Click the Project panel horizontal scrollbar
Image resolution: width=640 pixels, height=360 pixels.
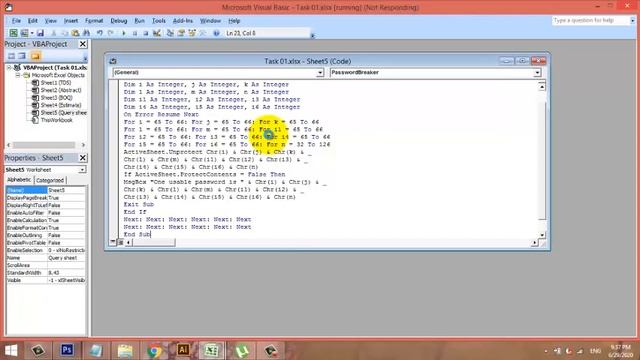pos(44,145)
